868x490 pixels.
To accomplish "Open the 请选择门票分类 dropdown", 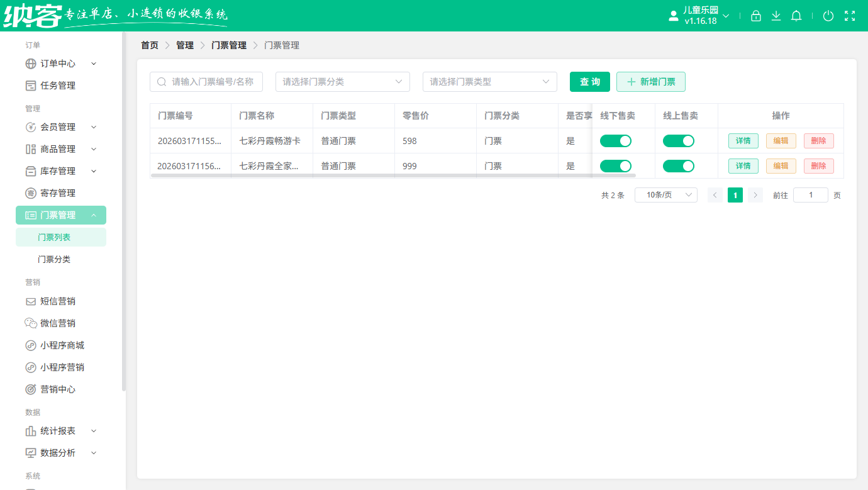I will (342, 82).
